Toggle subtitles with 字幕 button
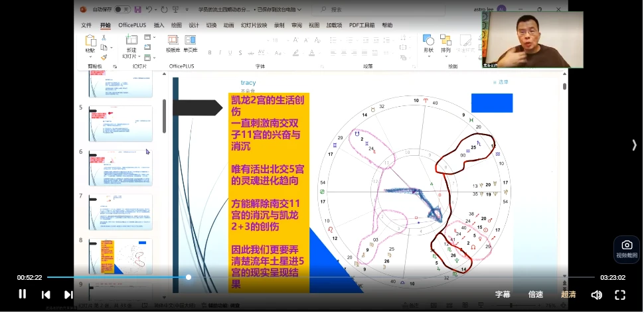 503,294
